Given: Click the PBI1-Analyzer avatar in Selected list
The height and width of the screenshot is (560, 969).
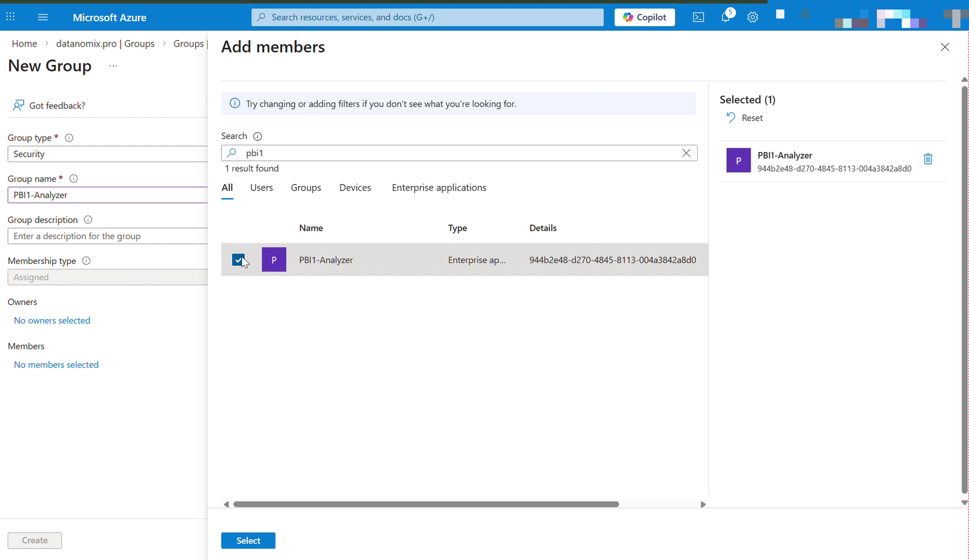Looking at the screenshot, I should [738, 160].
